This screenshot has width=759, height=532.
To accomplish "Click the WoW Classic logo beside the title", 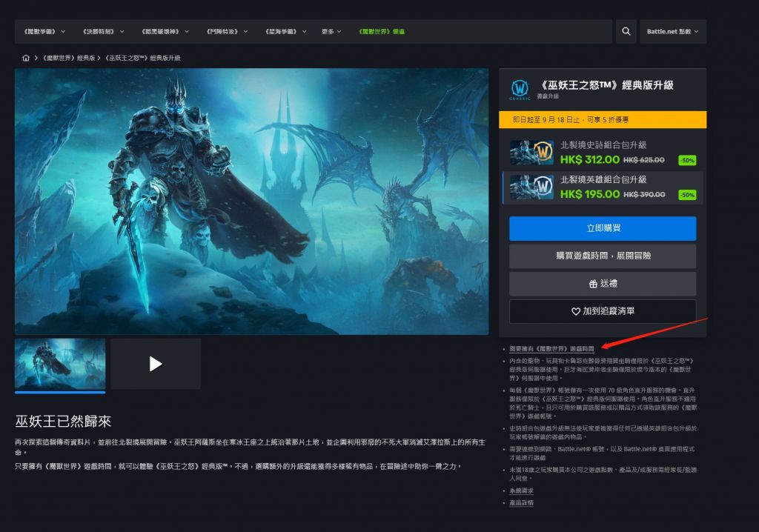I will coord(520,90).
